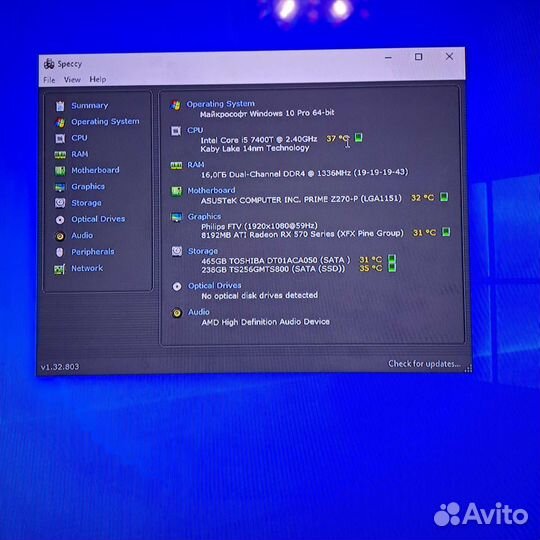Click the Audio heading link in summary

(x=199, y=312)
